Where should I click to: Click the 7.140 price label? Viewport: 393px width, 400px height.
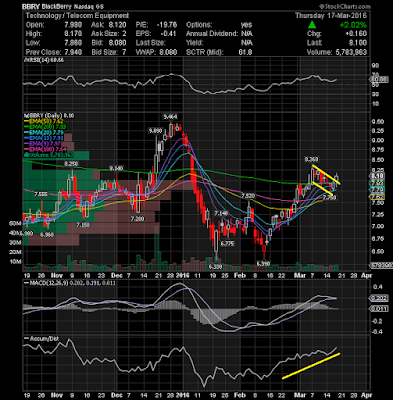point(221,213)
